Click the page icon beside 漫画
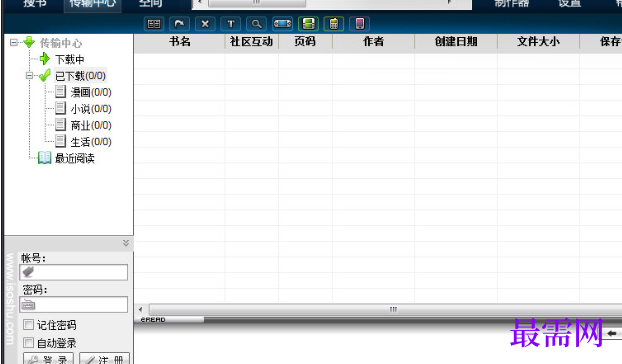 [60, 92]
